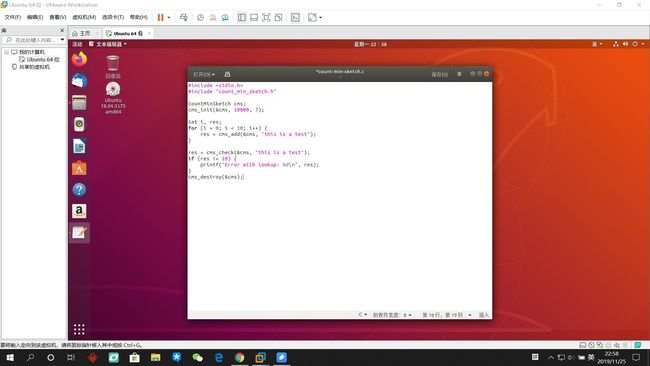Open the gedit hamburger menu

(x=459, y=74)
